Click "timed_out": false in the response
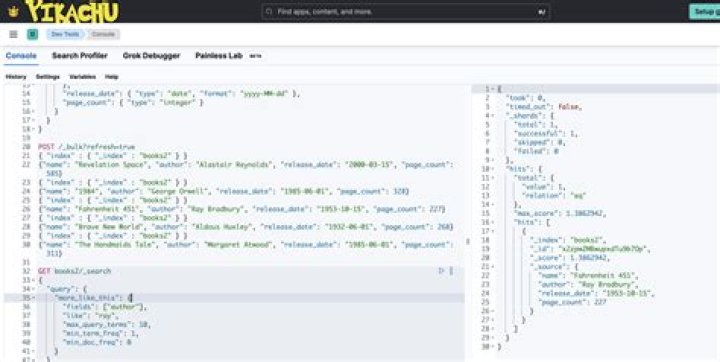Viewport: 720px width, 362px height. click(x=544, y=107)
